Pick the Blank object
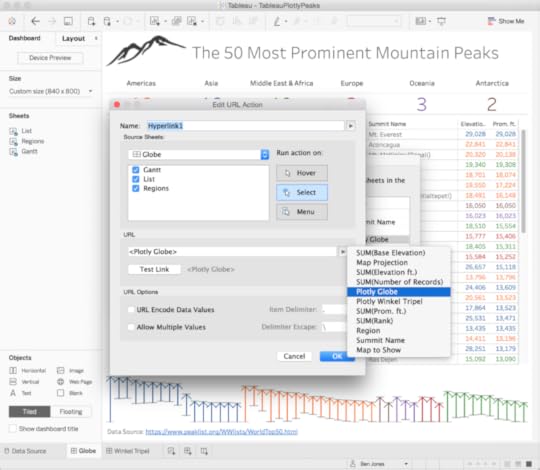This screenshot has height=470, width=540. coord(70,393)
